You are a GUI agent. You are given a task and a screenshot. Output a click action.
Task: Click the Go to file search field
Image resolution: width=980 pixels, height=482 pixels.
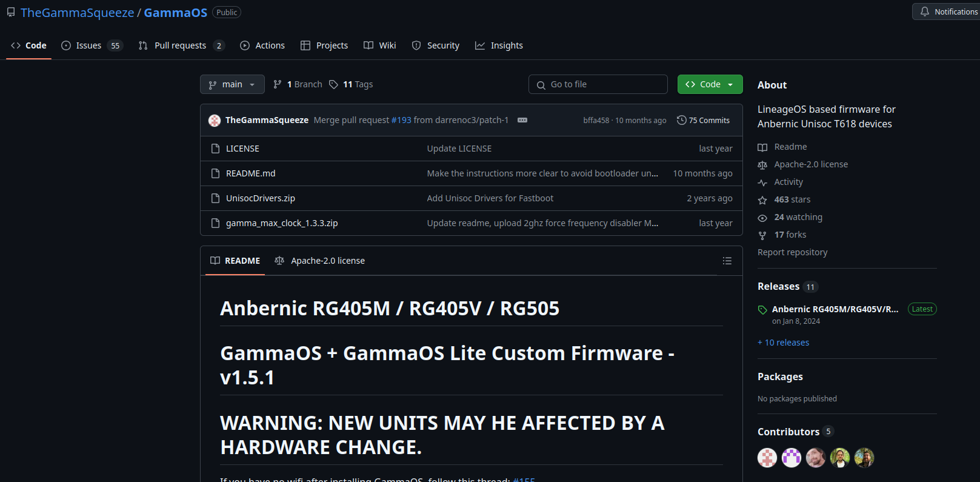(598, 84)
